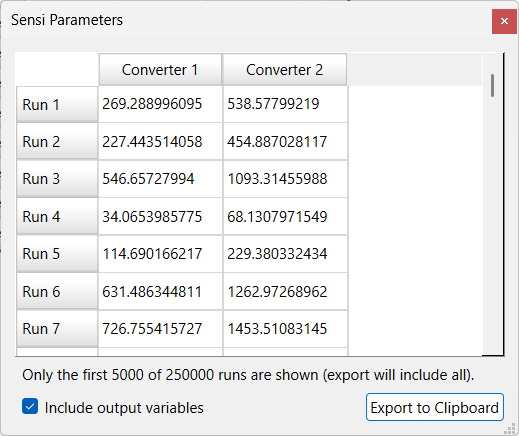Viewport: 519px width, 436px height.
Task: Click the vertical scrollbar thumb
Action: point(493,86)
